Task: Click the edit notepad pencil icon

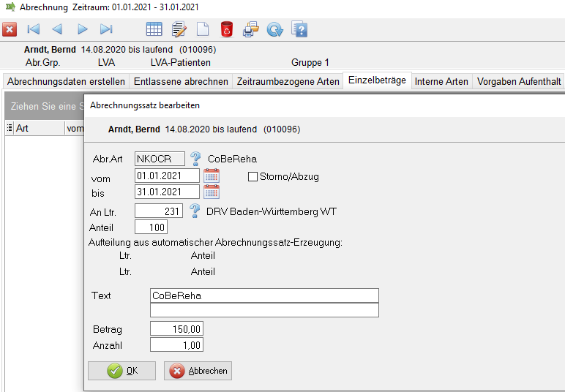Action: [179, 29]
